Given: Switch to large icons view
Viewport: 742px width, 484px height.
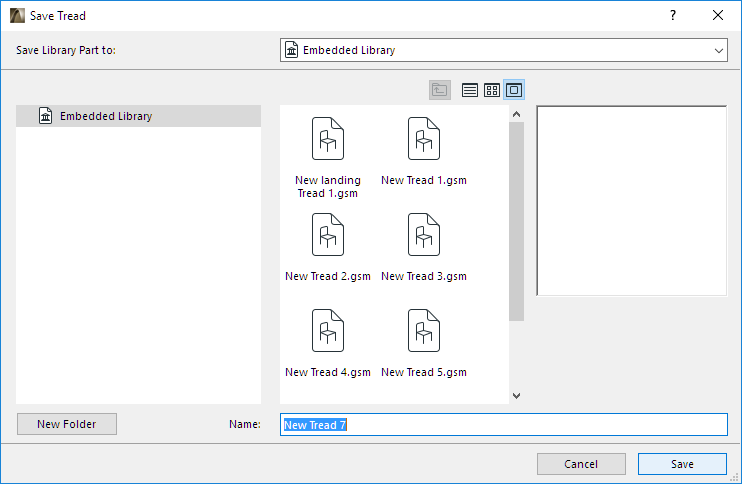Looking at the screenshot, I should [x=514, y=90].
